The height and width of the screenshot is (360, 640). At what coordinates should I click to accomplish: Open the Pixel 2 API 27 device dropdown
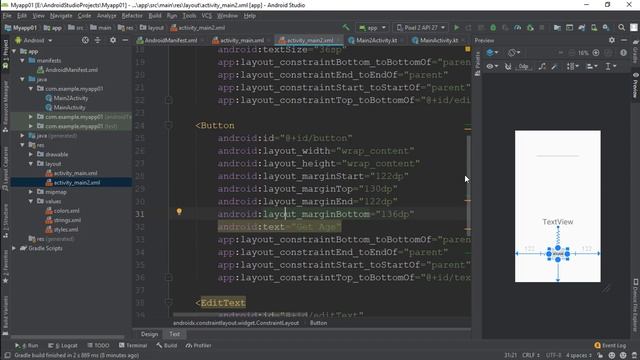point(420,28)
